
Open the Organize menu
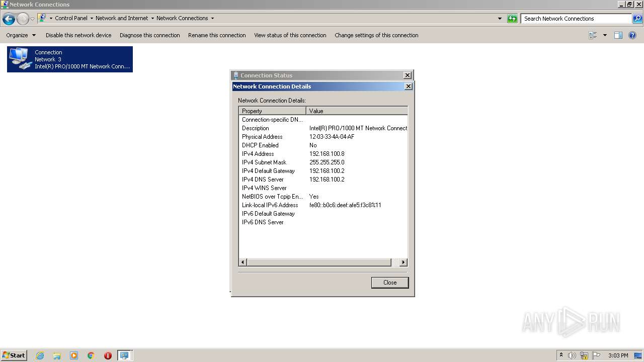21,35
